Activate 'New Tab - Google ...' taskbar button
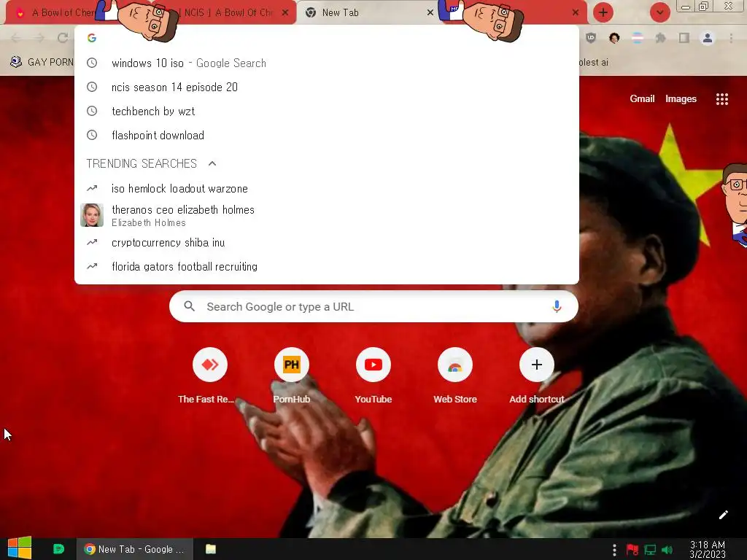The width and height of the screenshot is (747, 560). (x=135, y=549)
